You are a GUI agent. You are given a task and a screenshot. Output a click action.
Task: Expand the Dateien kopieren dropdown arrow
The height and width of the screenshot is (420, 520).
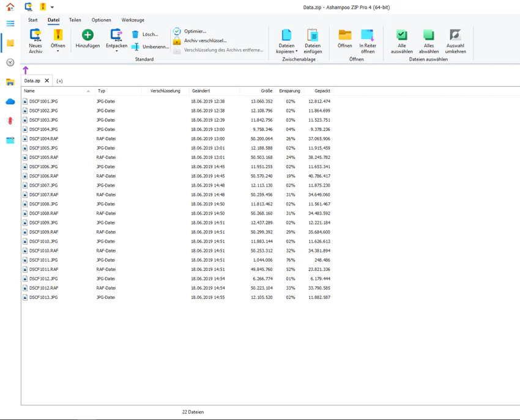pyautogui.click(x=297, y=51)
